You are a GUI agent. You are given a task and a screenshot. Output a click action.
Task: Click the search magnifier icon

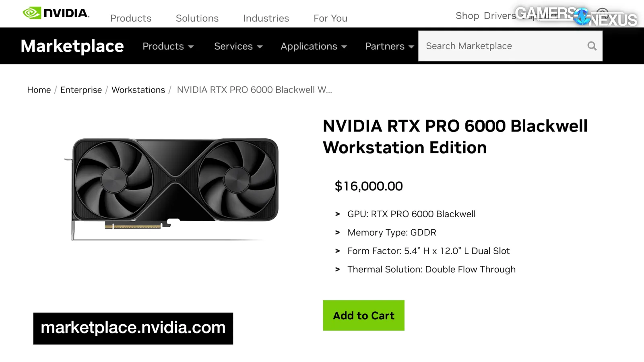click(x=592, y=46)
